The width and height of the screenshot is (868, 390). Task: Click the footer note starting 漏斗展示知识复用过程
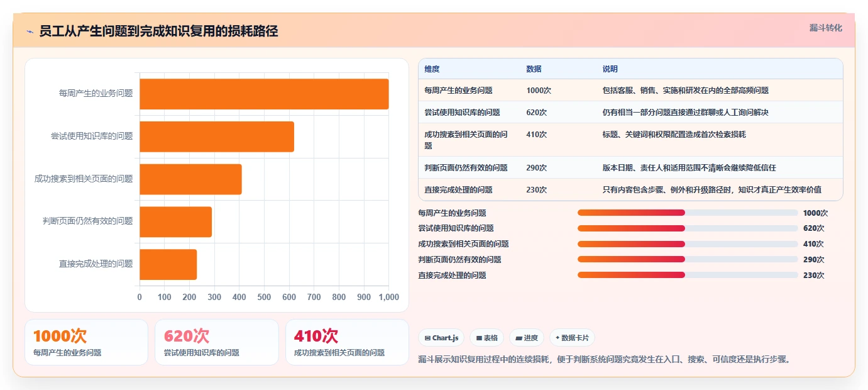[x=603, y=360]
